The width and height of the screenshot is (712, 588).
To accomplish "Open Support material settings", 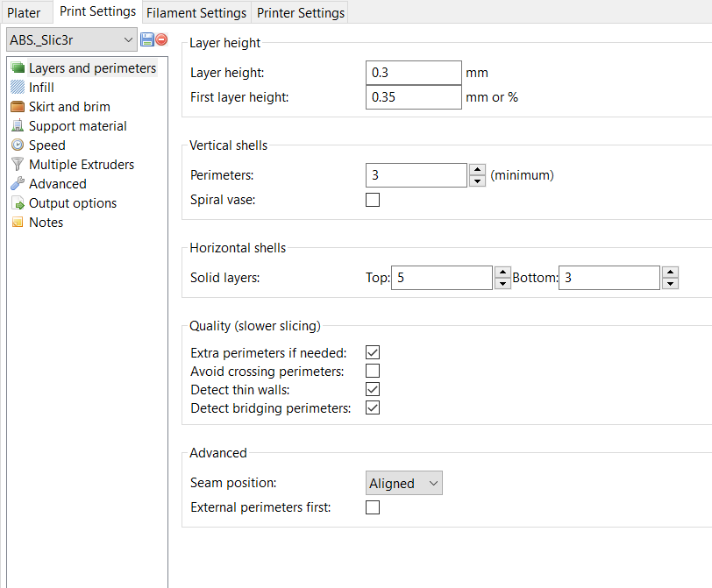I will [x=77, y=126].
